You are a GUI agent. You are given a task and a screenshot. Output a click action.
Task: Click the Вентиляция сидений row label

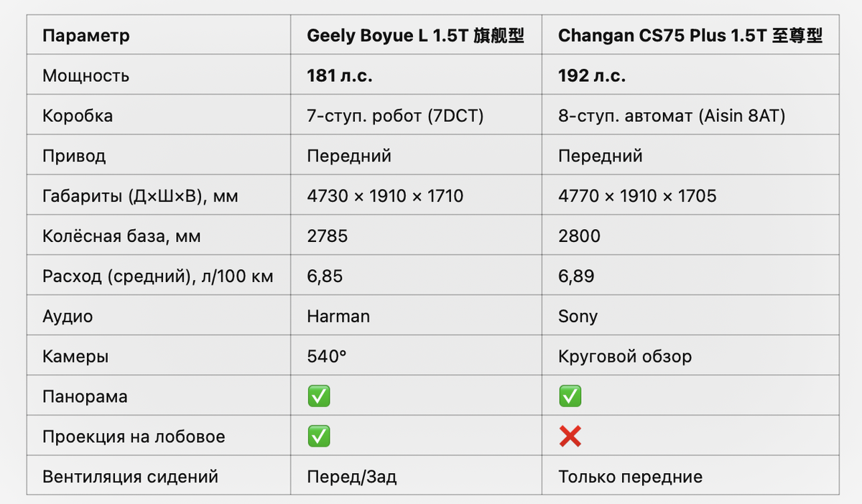(130, 477)
